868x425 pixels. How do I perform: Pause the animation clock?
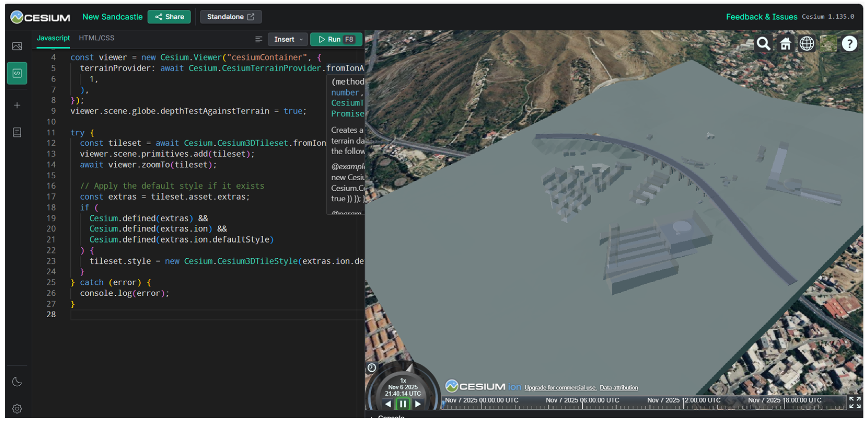(x=403, y=404)
